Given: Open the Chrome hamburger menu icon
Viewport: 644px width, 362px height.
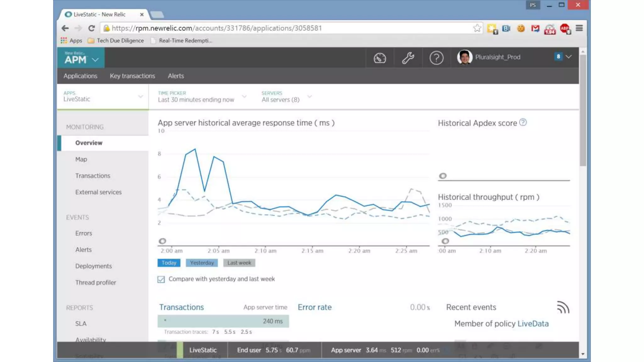Looking at the screenshot, I should pos(579,28).
